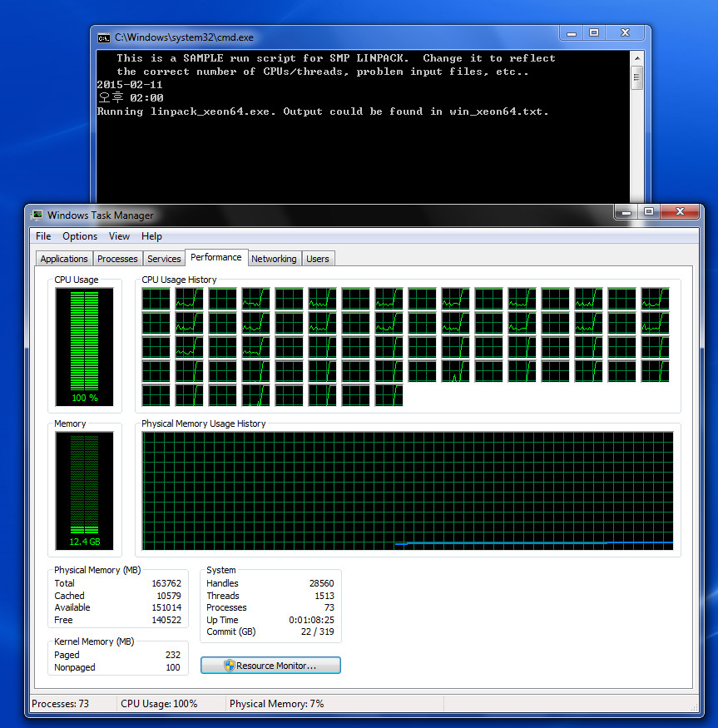Click the Free value 140522
The height and width of the screenshot is (728, 718).
tap(166, 620)
